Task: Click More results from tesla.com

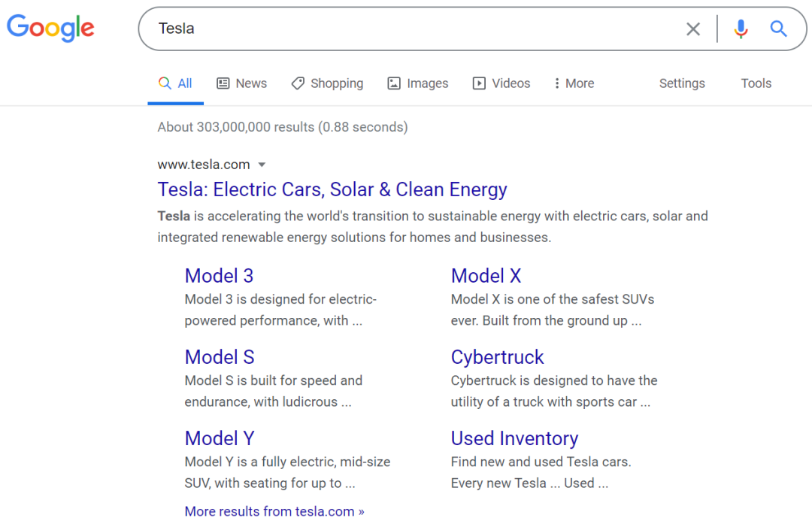Action: (x=274, y=511)
